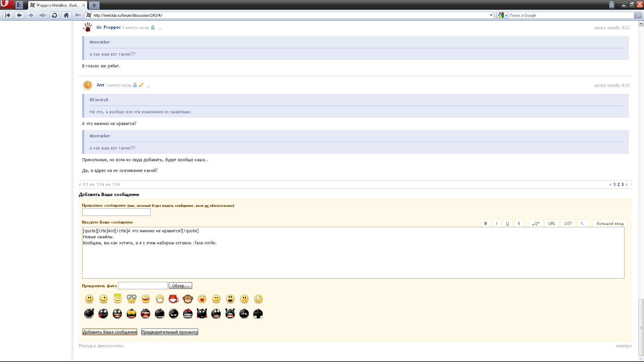Toggle bold formatting B button
644x362 pixels.
[485, 224]
